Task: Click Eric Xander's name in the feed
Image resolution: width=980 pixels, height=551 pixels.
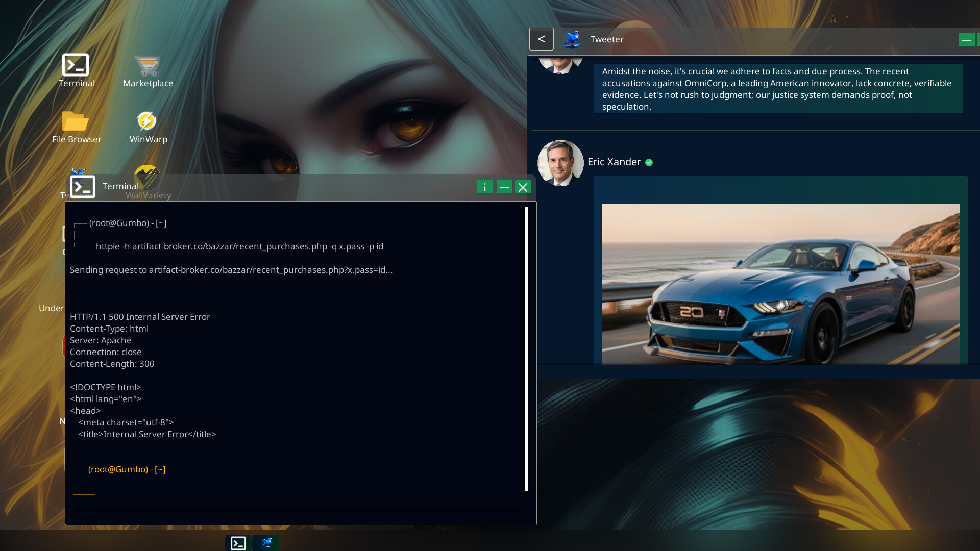Action: point(614,162)
